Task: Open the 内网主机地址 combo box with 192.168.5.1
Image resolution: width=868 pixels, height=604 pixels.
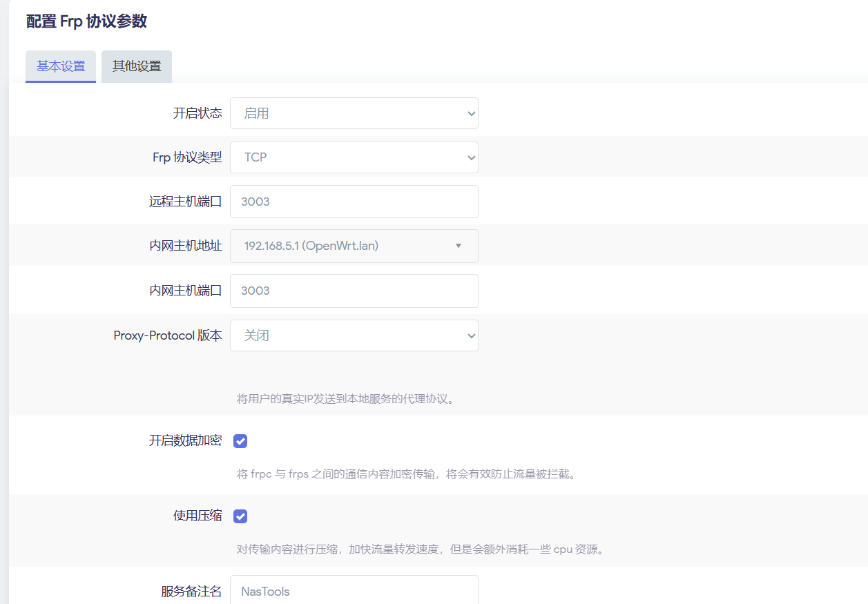Action: pyautogui.click(x=354, y=246)
